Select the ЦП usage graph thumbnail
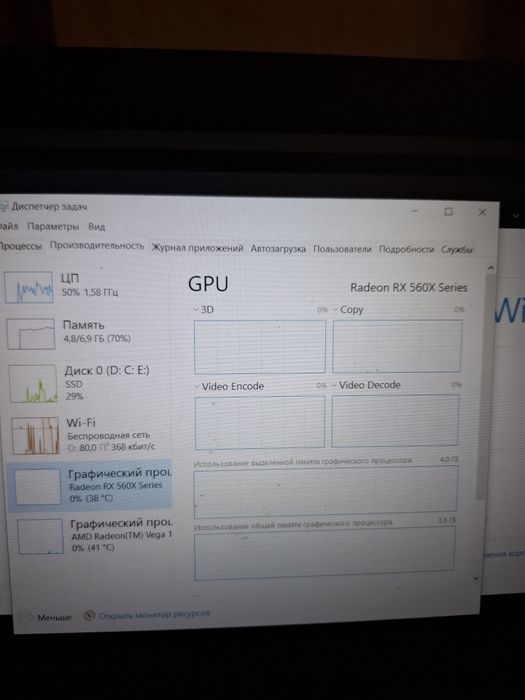This screenshot has width=525, height=700. tap(29, 288)
